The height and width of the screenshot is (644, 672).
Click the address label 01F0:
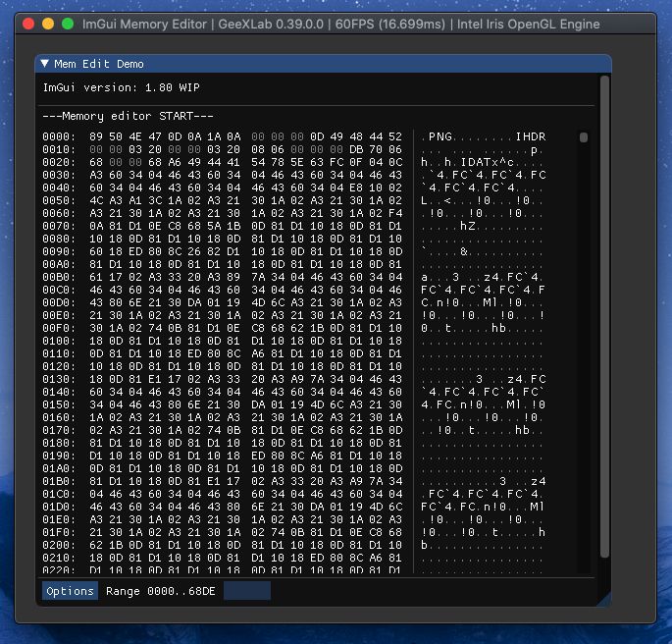click(x=59, y=532)
